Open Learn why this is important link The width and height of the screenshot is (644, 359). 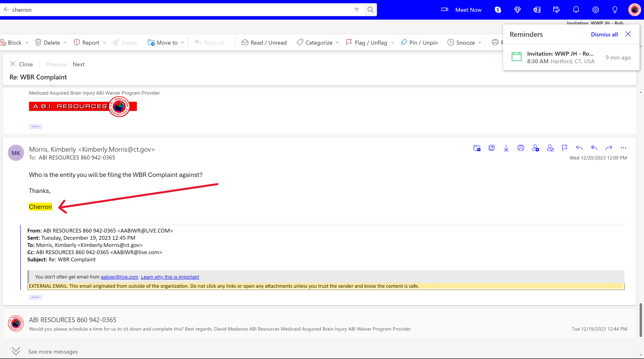click(x=170, y=277)
